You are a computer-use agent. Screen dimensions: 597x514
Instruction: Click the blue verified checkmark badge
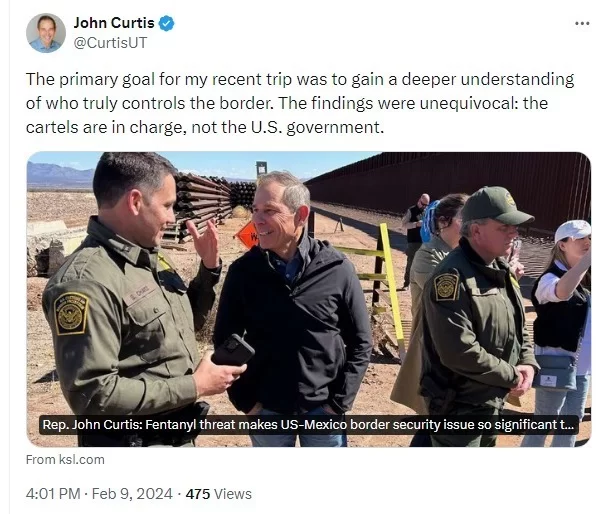tap(166, 24)
